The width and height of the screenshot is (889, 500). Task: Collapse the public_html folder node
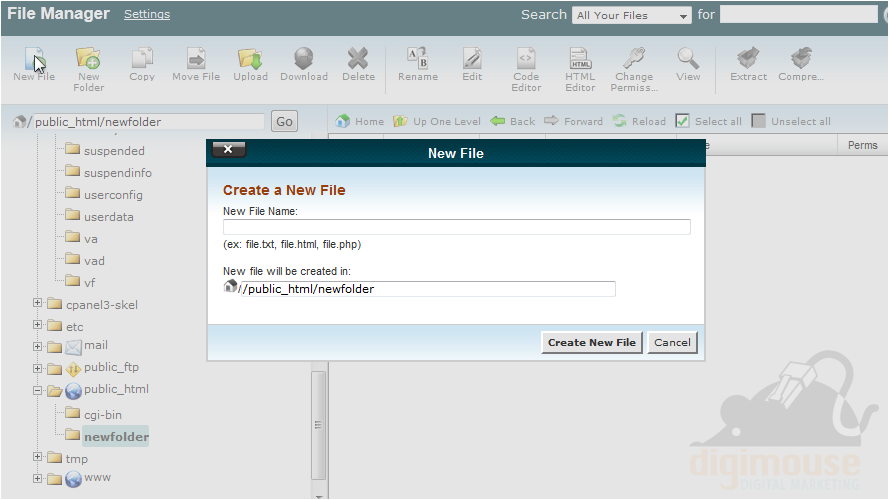[37, 391]
